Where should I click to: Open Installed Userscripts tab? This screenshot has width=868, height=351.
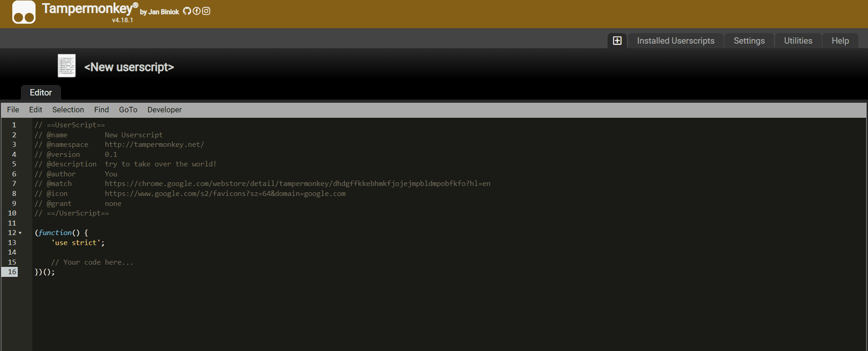click(675, 40)
